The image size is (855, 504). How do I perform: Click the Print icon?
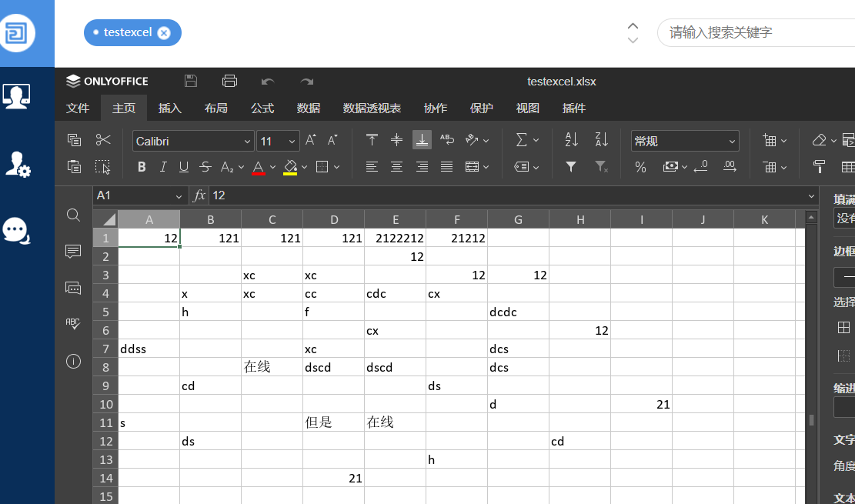click(x=229, y=82)
